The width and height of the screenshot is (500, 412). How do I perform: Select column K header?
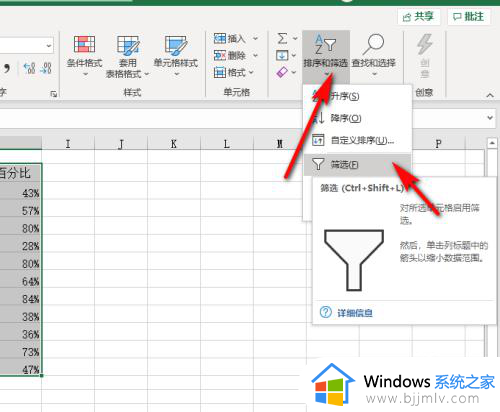[x=174, y=144]
